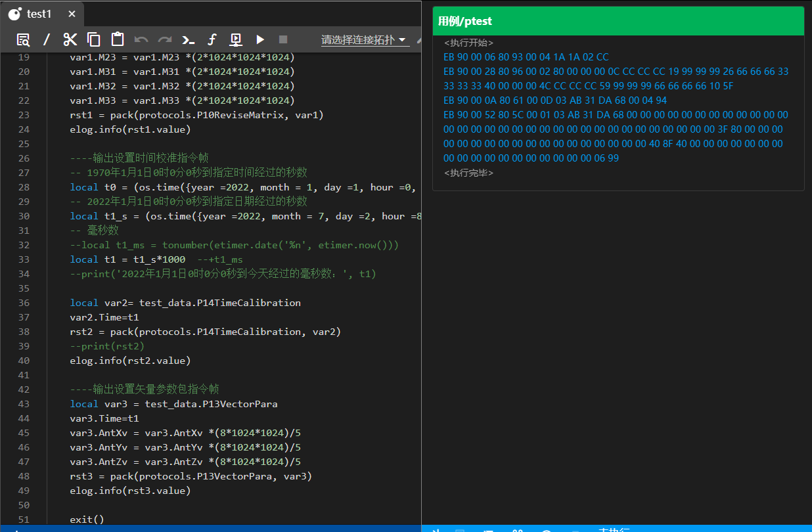Click output line starting EB 90 00 06
The image size is (812, 532).
(x=526, y=57)
